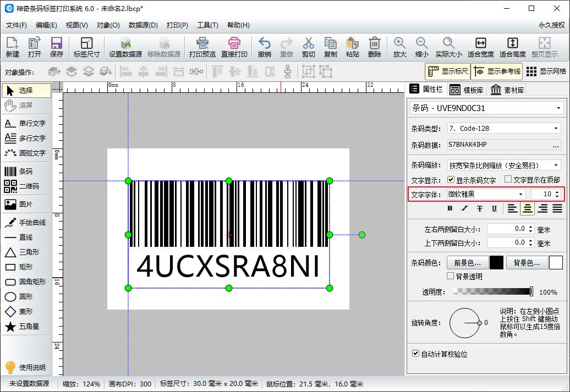
Task: Open 使用说明 help guide
Action: click(26, 367)
